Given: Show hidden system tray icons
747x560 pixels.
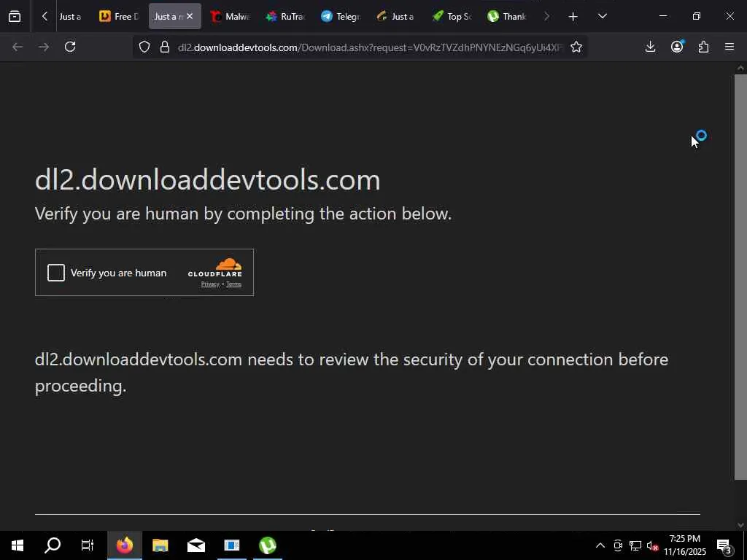Looking at the screenshot, I should click(600, 545).
